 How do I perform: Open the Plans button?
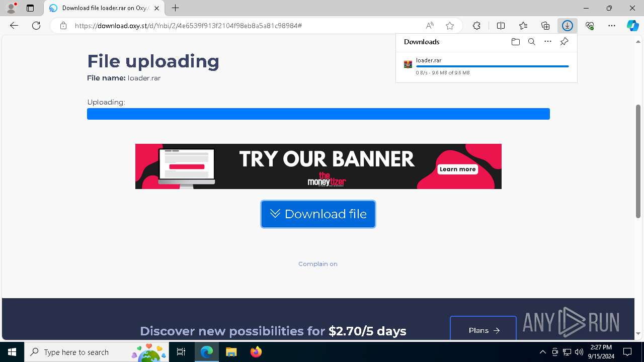(x=484, y=330)
